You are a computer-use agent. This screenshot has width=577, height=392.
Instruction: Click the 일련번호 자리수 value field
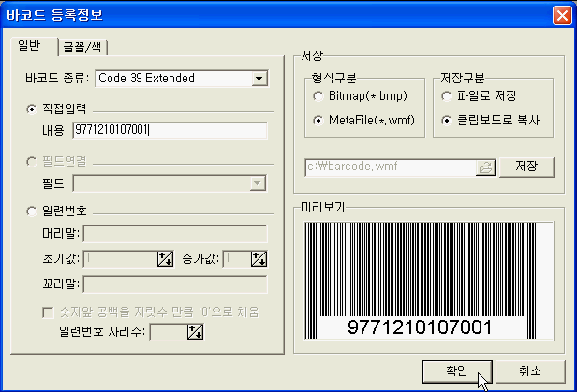[169, 332]
